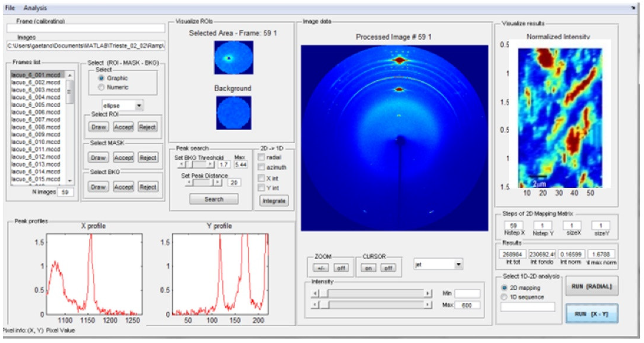
Task: Adjust the lower Intensity Max slider
Action: 371,305
